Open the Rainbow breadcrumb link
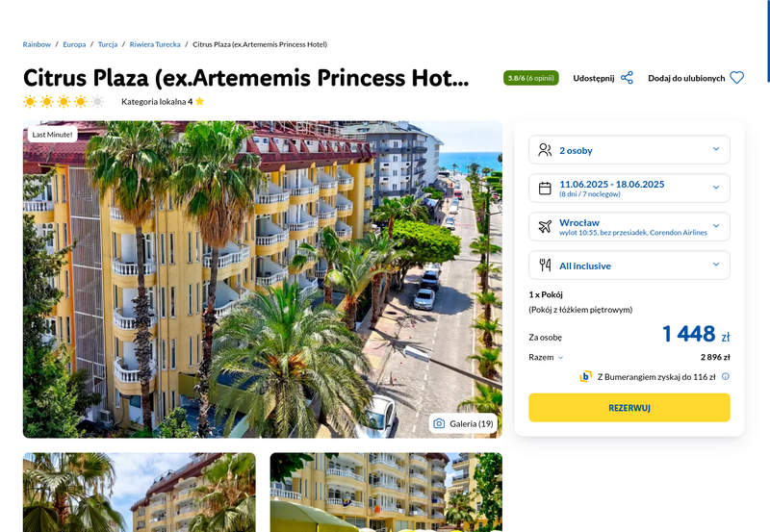The image size is (770, 532). [x=37, y=44]
